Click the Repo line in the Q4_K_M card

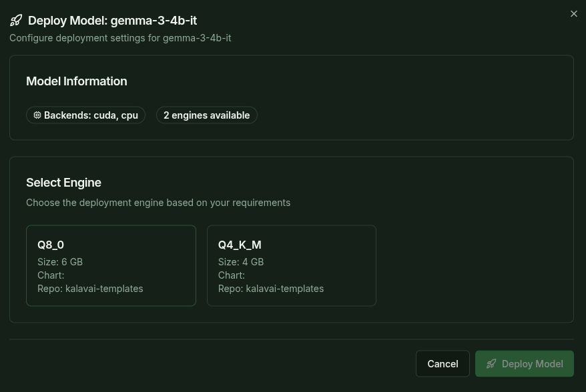pyautogui.click(x=271, y=289)
